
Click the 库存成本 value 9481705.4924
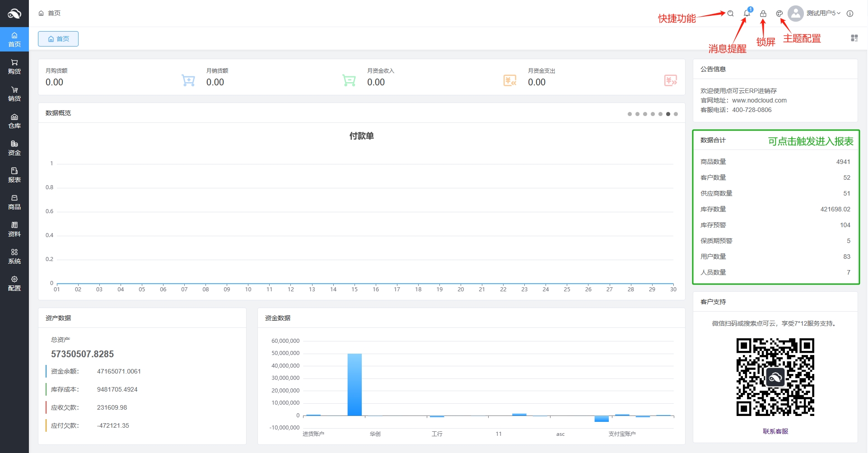(x=117, y=389)
